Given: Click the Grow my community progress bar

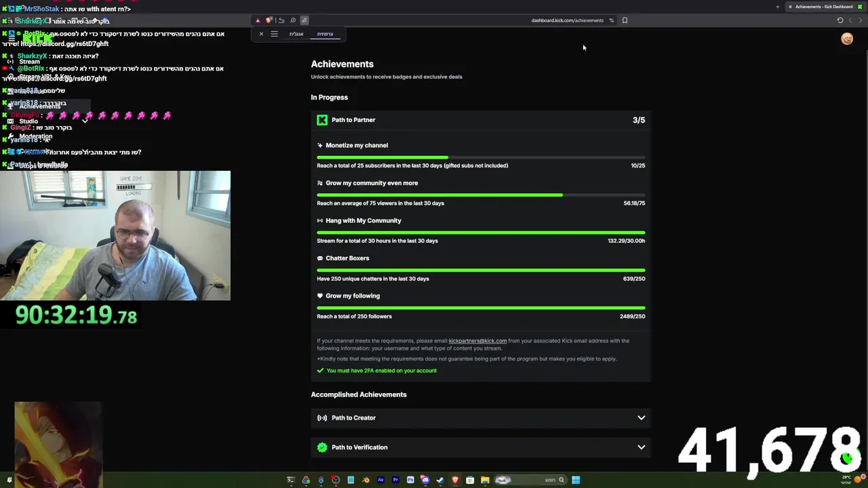Looking at the screenshot, I should tap(481, 195).
